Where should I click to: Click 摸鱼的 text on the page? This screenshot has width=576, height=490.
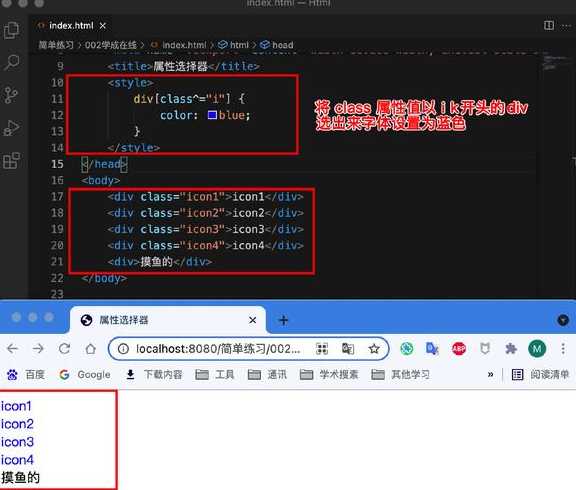pos(20,478)
